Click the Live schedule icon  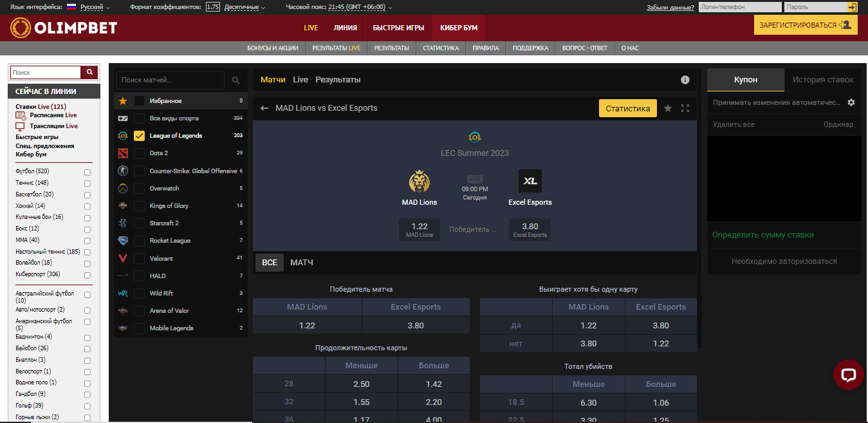point(21,116)
